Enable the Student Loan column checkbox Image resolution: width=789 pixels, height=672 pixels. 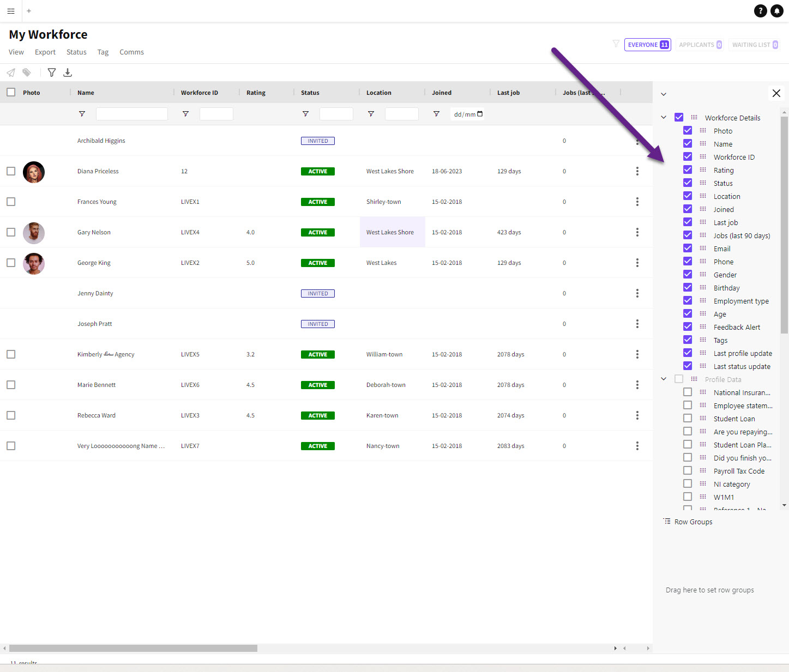(x=688, y=419)
